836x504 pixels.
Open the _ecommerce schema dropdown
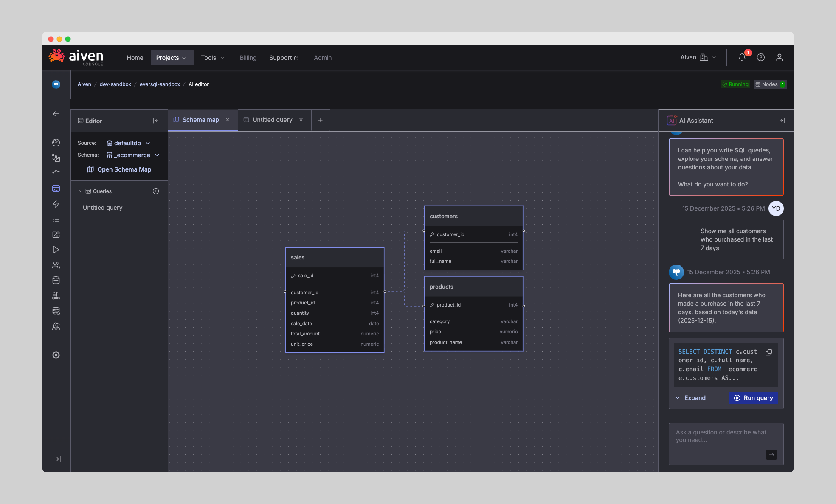[133, 155]
